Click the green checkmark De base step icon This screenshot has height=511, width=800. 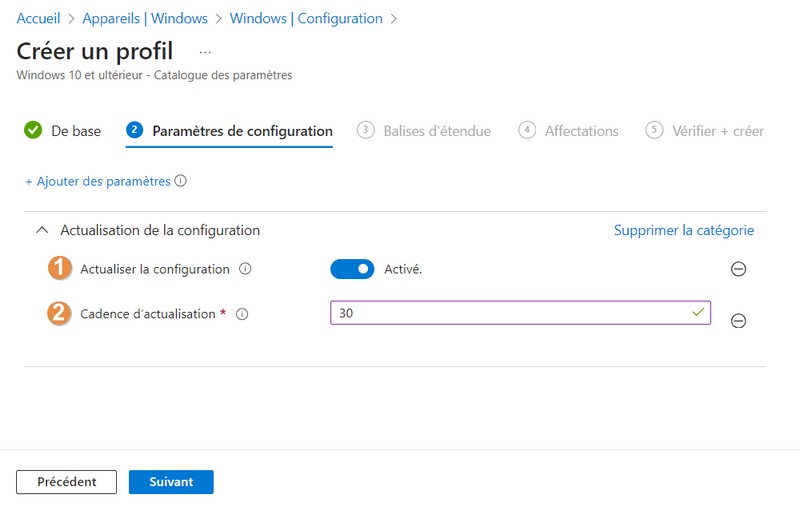(32, 130)
